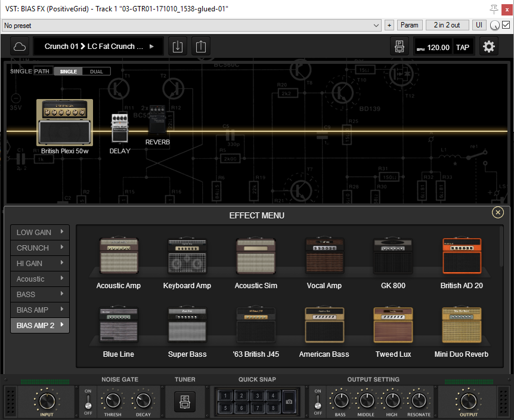Open the settings gear icon

point(489,47)
